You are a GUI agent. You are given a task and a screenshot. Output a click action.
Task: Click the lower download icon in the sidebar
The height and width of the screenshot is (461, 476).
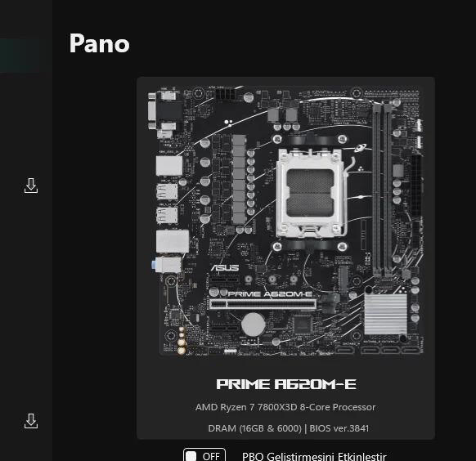(31, 421)
